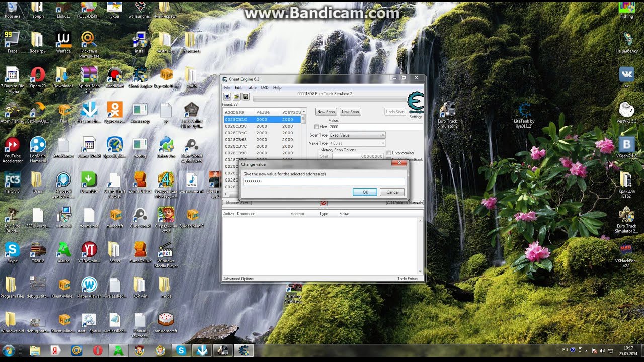Click the scan Value input field showing 2000
The image size is (644, 362).
[x=376, y=127]
